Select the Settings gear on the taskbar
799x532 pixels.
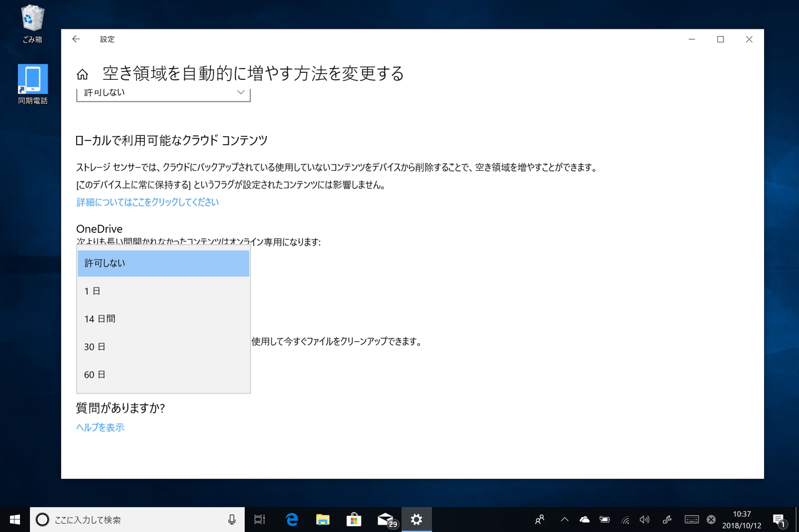[x=416, y=520]
